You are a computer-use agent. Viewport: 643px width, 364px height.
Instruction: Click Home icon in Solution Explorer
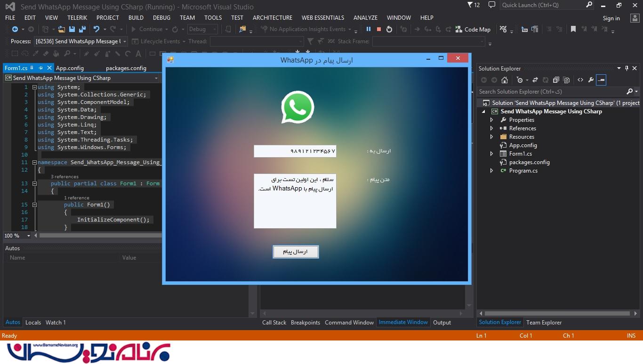coord(505,80)
